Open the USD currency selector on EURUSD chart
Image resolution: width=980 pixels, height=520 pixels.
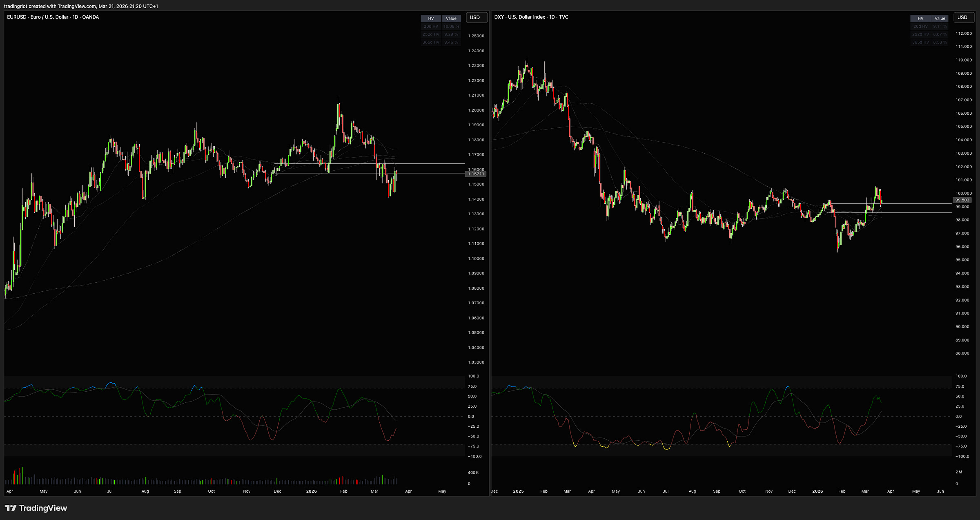pos(475,18)
